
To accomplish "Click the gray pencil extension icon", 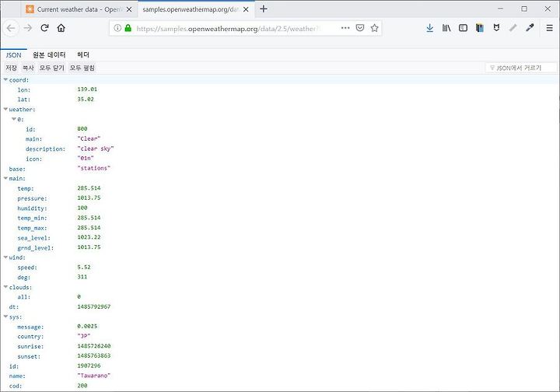I will point(513,28).
